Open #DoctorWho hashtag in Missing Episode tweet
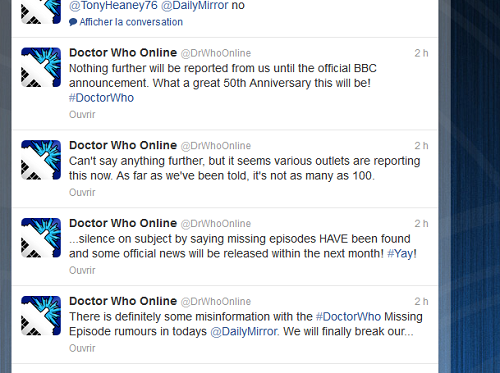 click(348, 317)
